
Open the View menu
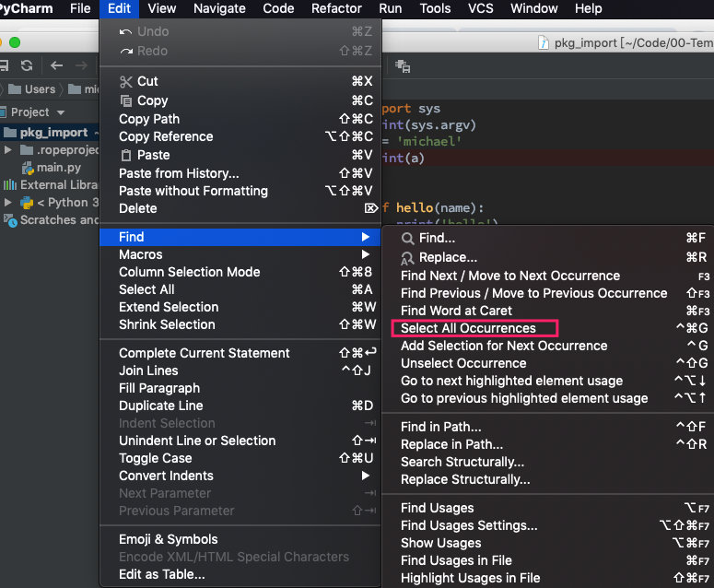161,8
